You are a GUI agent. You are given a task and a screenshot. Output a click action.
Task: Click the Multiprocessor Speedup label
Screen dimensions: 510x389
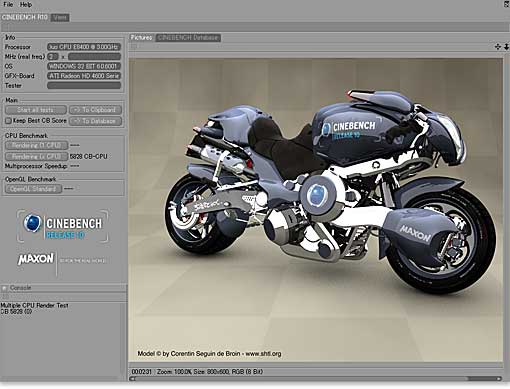36,166
